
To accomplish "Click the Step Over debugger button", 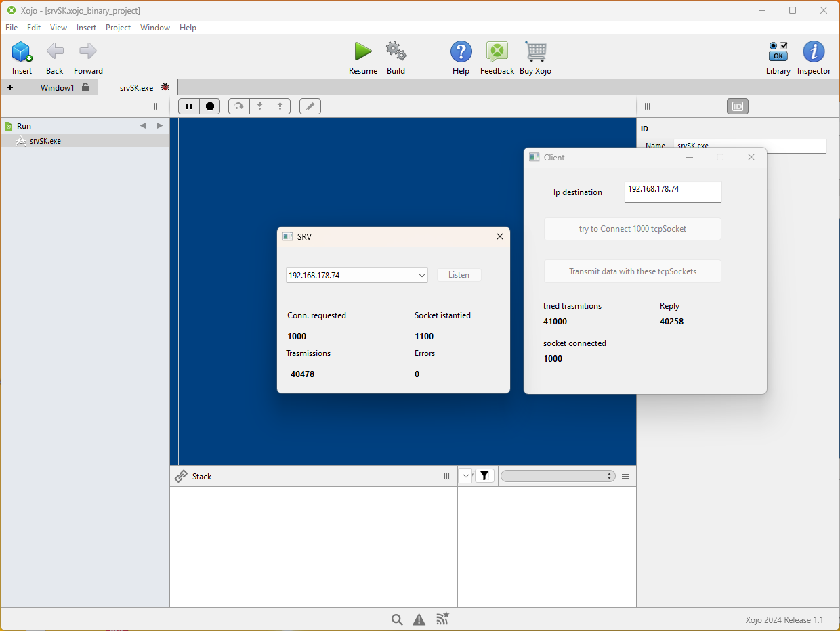I will pyautogui.click(x=239, y=106).
